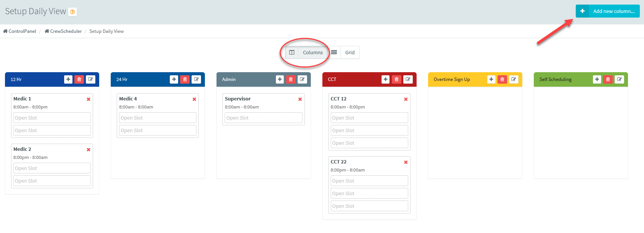644x233 pixels.
Task: Open CrewScheduler breadcrumb link
Action: pos(63,31)
